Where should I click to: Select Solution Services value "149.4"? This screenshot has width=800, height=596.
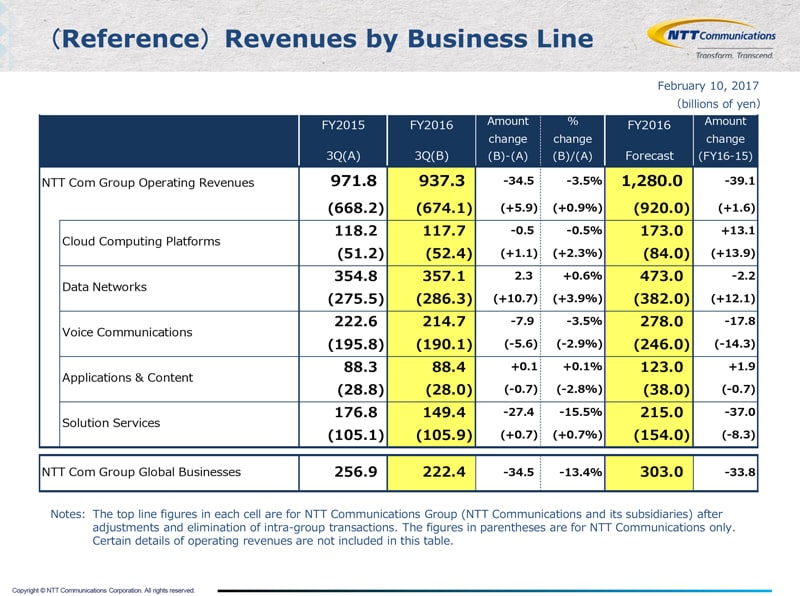tap(444, 412)
